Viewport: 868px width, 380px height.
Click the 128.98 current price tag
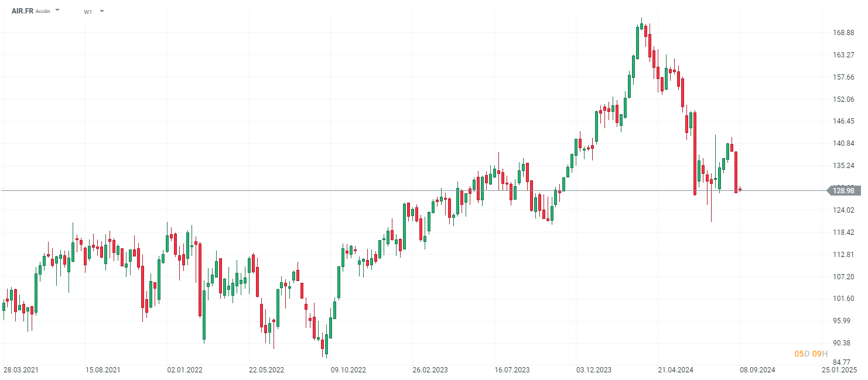tap(843, 190)
